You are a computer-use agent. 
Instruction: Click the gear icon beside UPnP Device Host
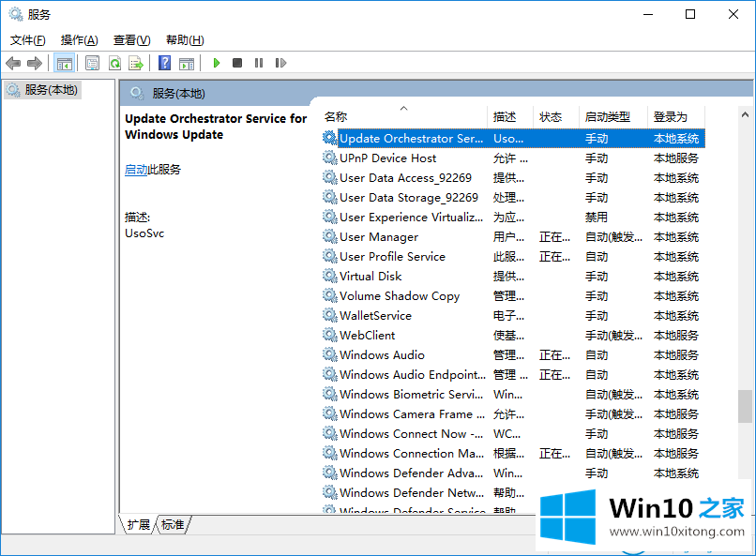pos(330,158)
